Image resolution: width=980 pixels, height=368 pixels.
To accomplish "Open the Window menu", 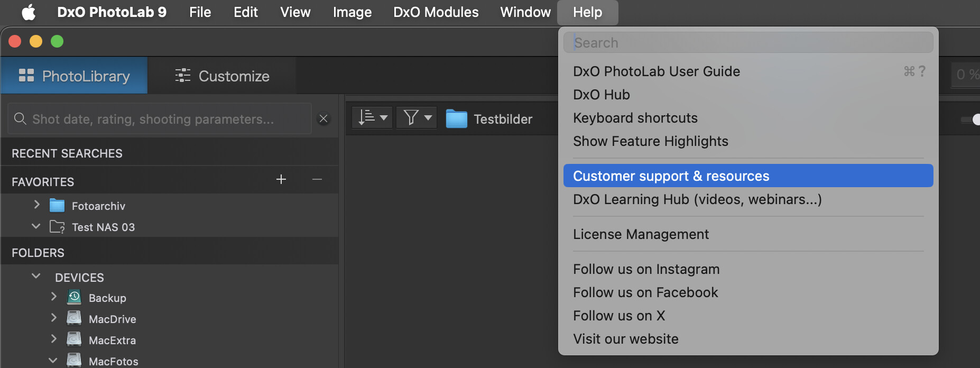I will 525,12.
